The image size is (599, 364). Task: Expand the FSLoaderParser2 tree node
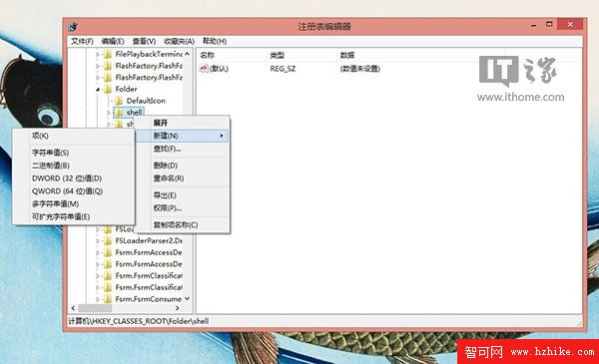click(x=98, y=241)
